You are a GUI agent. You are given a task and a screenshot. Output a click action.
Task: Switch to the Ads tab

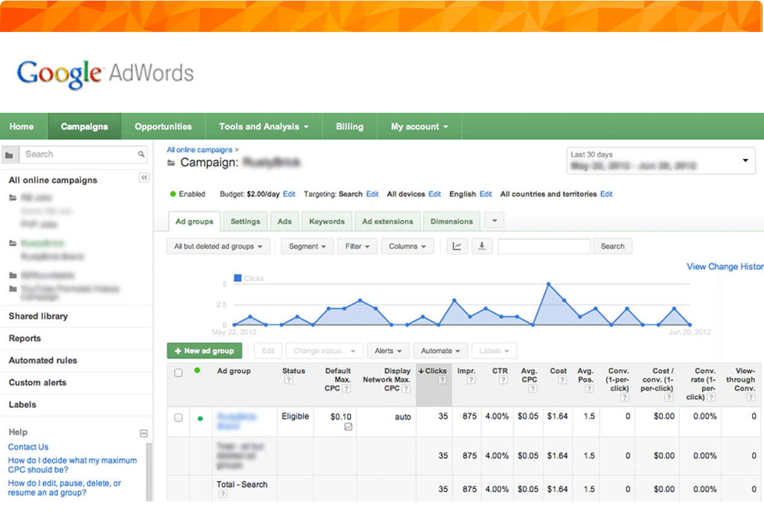click(x=285, y=221)
